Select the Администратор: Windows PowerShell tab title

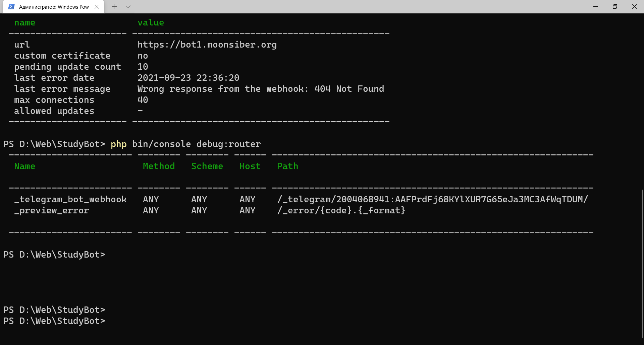tap(54, 7)
